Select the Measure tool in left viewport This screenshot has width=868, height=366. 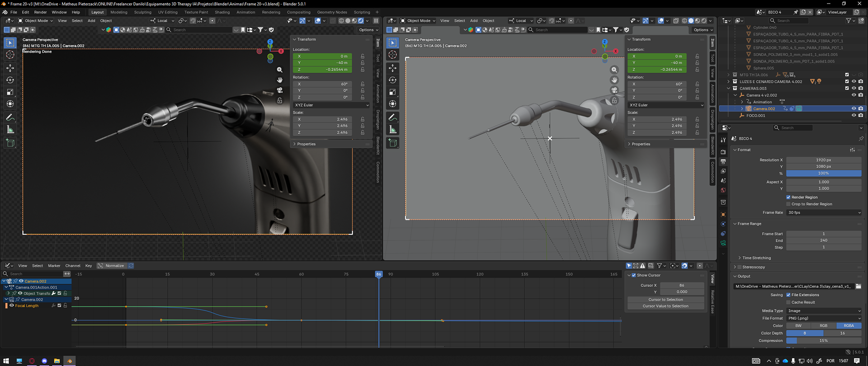tap(10, 130)
